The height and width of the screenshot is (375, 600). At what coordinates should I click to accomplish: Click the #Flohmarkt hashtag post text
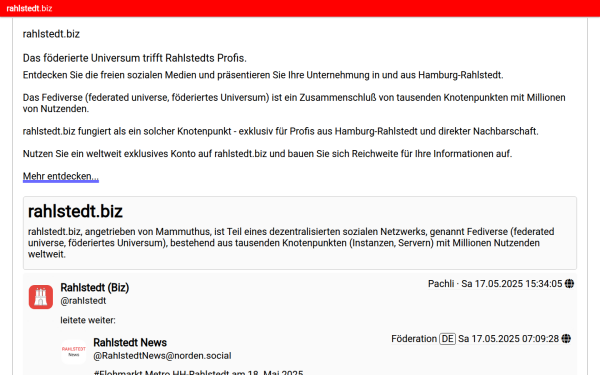tap(198, 372)
